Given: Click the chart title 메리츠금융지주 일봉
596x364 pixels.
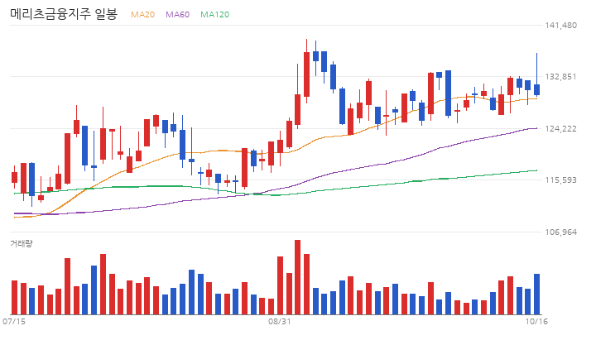Looking at the screenshot, I should click(x=64, y=14).
